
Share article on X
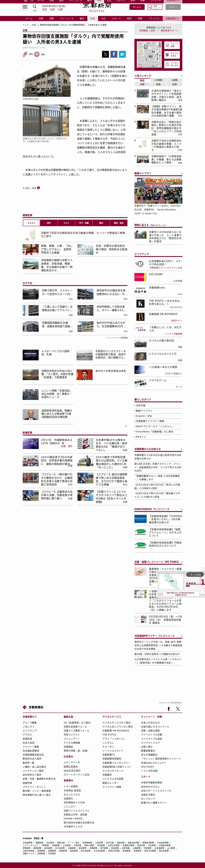pyautogui.click(x=105, y=54)
